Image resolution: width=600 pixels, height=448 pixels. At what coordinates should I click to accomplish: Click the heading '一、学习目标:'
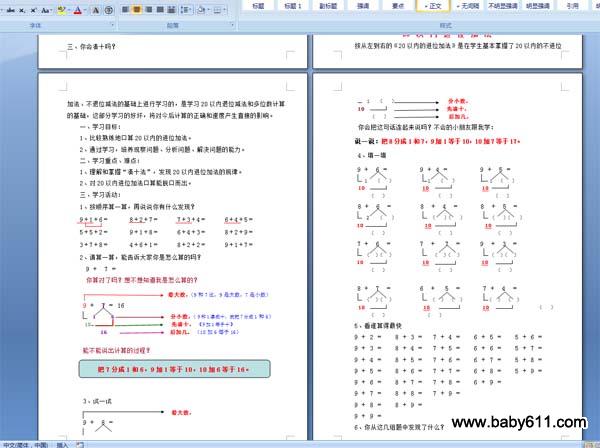pyautogui.click(x=100, y=127)
